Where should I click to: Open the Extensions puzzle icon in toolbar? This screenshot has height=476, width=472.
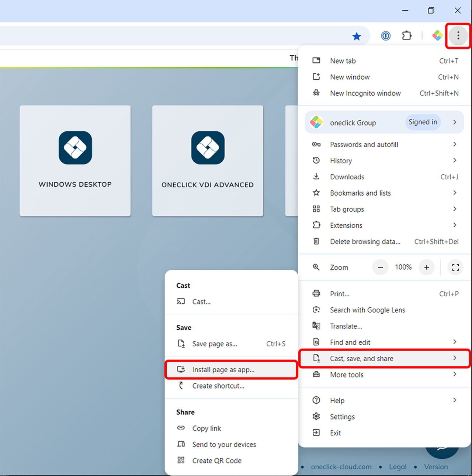(x=407, y=35)
